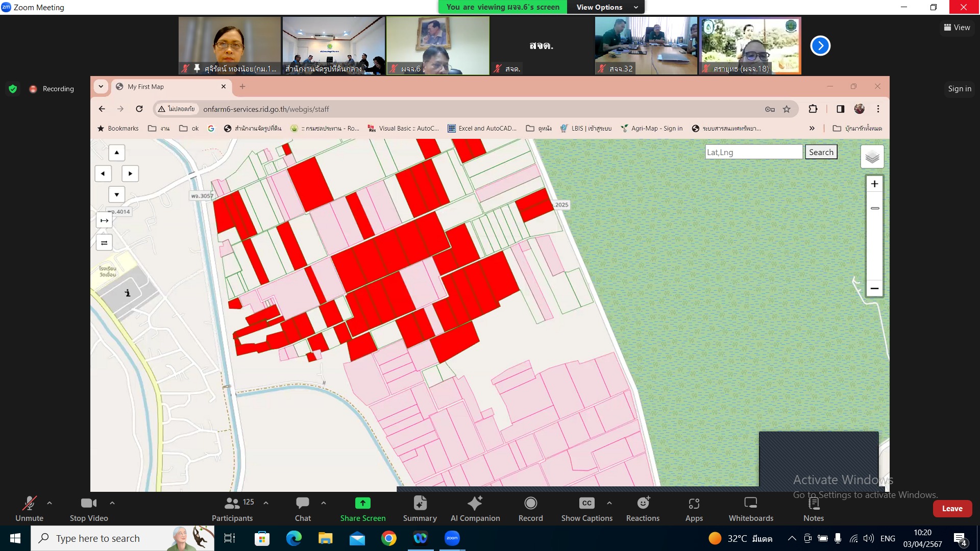Open the map layers switcher

[x=872, y=157]
